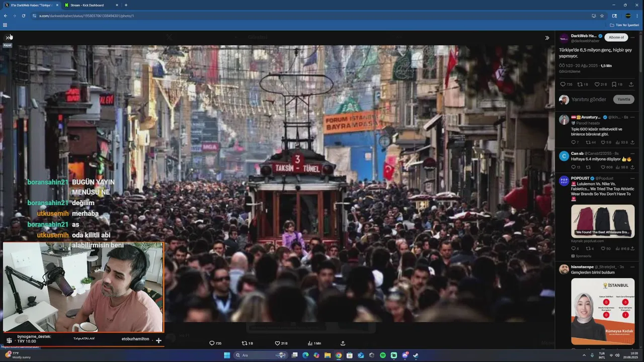This screenshot has width=644, height=362.
Task: Like the POPDUST sponsored post
Action: 602,248
